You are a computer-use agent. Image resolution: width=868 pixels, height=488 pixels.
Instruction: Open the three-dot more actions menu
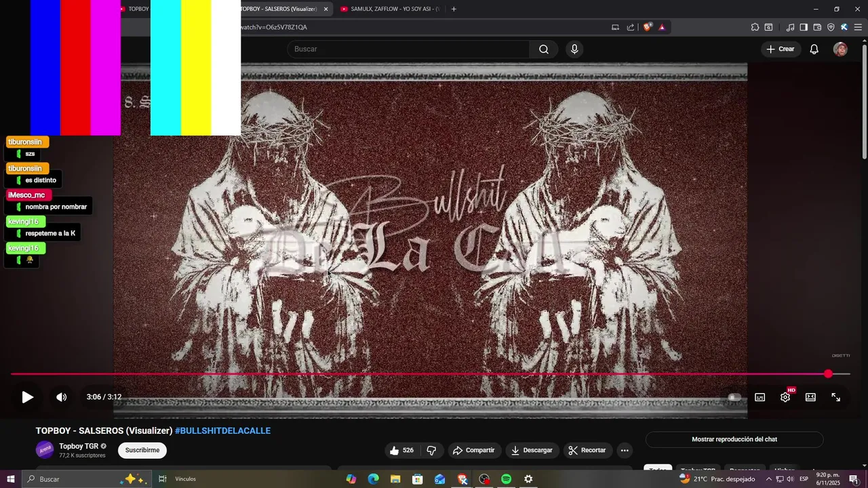[x=625, y=450]
